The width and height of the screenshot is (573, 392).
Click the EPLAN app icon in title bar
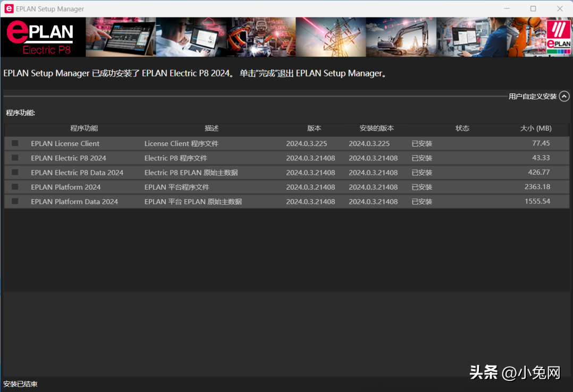(9, 8)
